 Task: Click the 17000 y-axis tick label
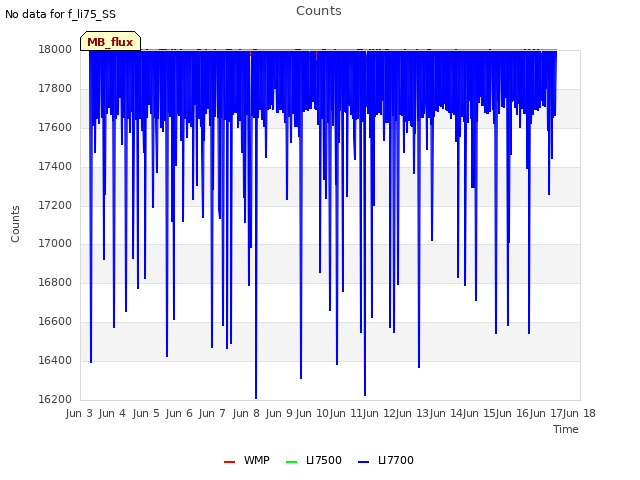(x=55, y=243)
